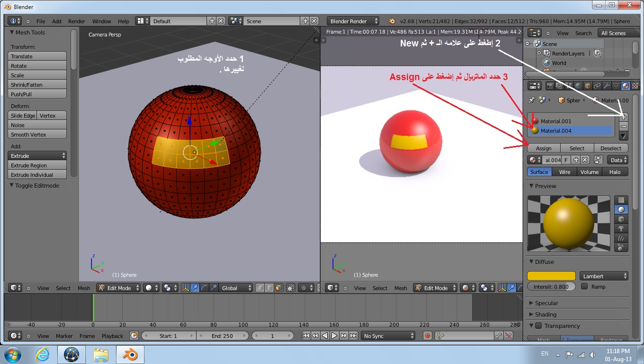Image resolution: width=644 pixels, height=364 pixels.
Task: Open the timeline Playback menu
Action: point(112,336)
